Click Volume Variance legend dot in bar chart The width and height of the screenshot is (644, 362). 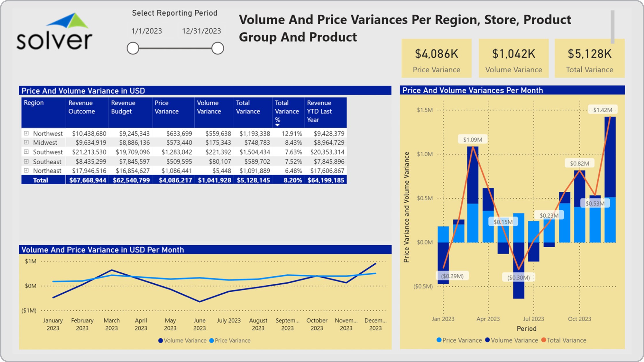tap(487, 340)
